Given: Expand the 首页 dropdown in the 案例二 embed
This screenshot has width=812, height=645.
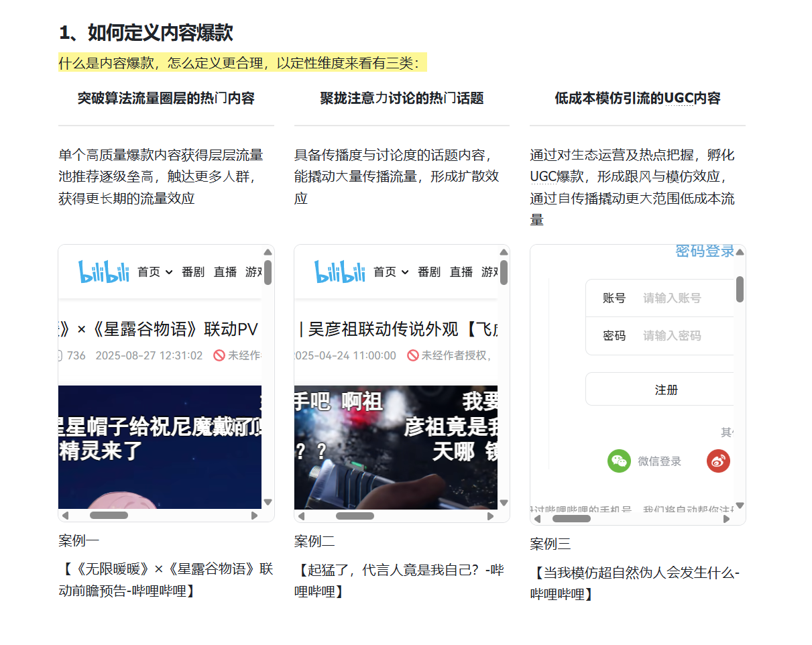Looking at the screenshot, I should click(391, 272).
